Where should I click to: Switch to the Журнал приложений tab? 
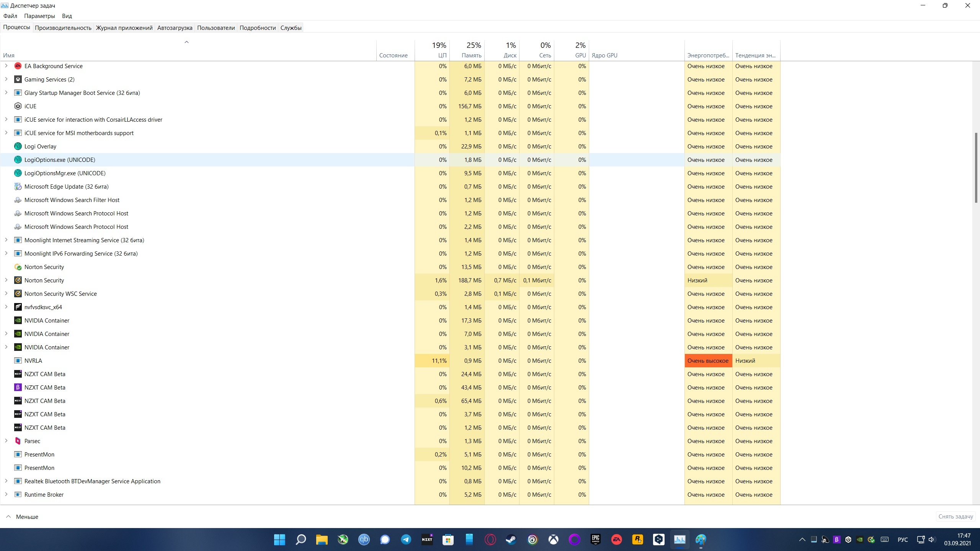click(124, 28)
